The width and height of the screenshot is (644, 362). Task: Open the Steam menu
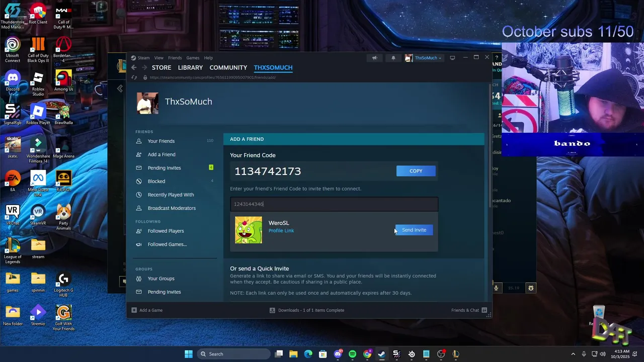pos(143,58)
